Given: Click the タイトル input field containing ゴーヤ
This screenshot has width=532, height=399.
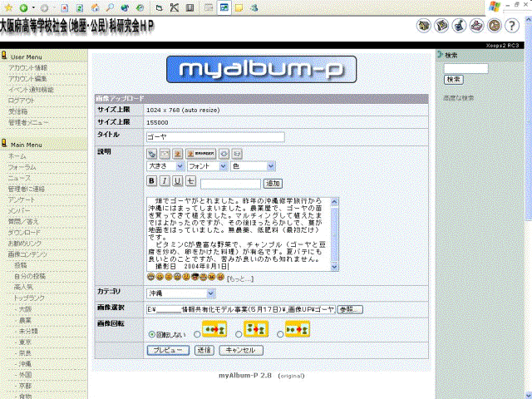Looking at the screenshot, I should pyautogui.click(x=215, y=137).
